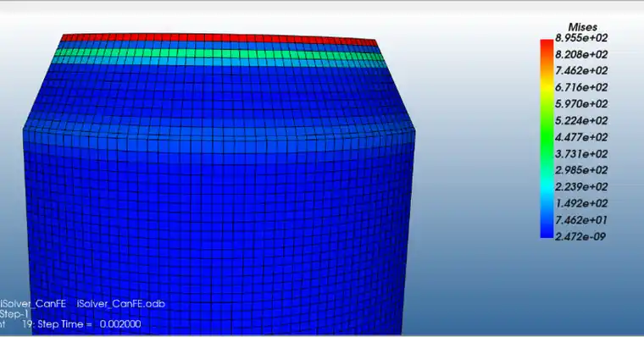Click the legend value 3.731e+02

(581, 154)
